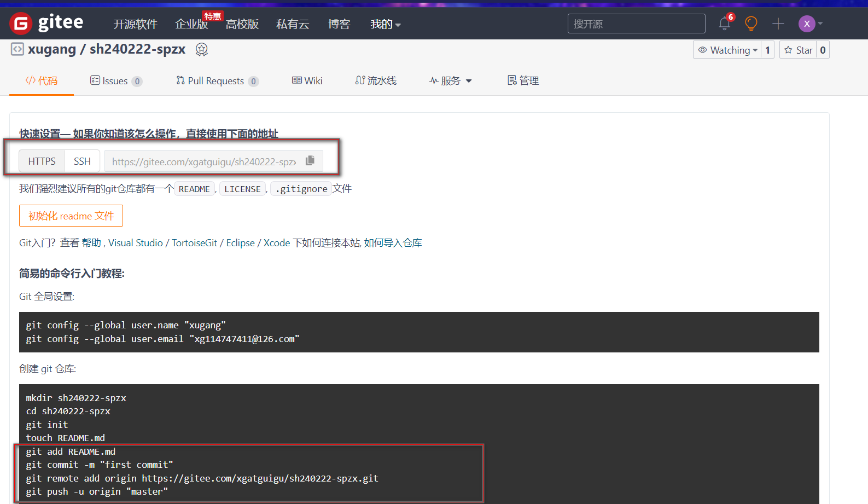Click the star count 0

(823, 50)
